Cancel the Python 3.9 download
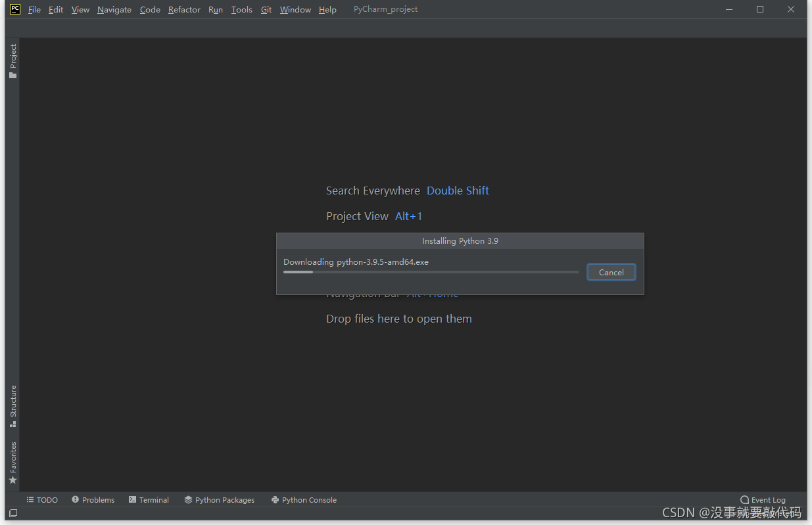The image size is (812, 525). pos(611,271)
